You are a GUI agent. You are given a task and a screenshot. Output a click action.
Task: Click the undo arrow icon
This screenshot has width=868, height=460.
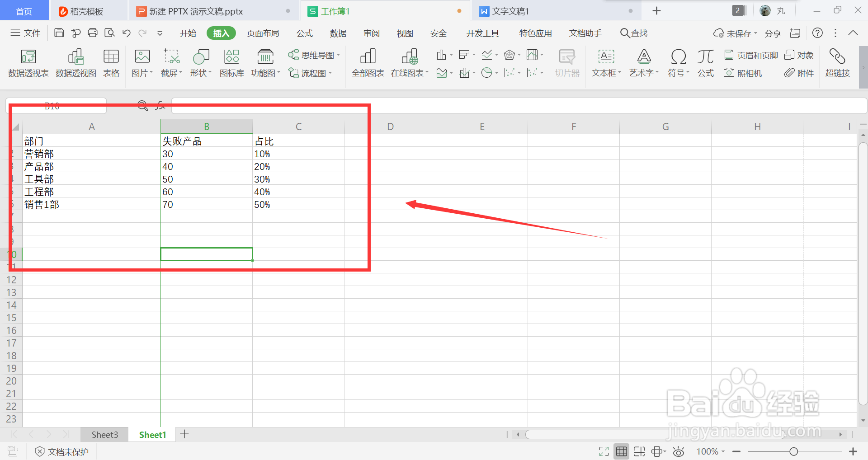(127, 33)
